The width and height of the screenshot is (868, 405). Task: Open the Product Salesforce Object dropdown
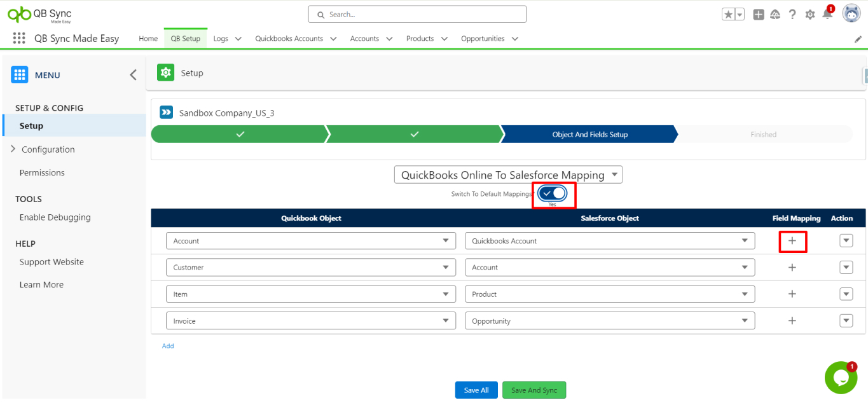pos(610,294)
